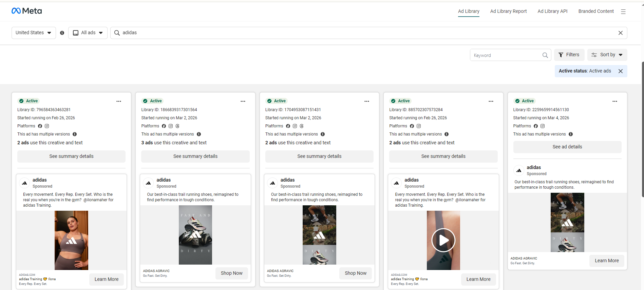
Task: Open options menu for ad 1704953087151431
Action: [367, 101]
